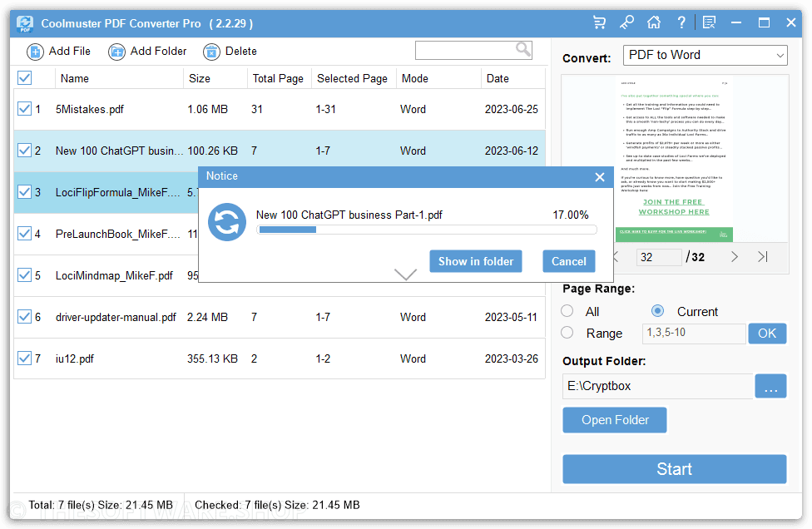812x529 pixels.
Task: Start the PDF conversion
Action: tap(674, 469)
